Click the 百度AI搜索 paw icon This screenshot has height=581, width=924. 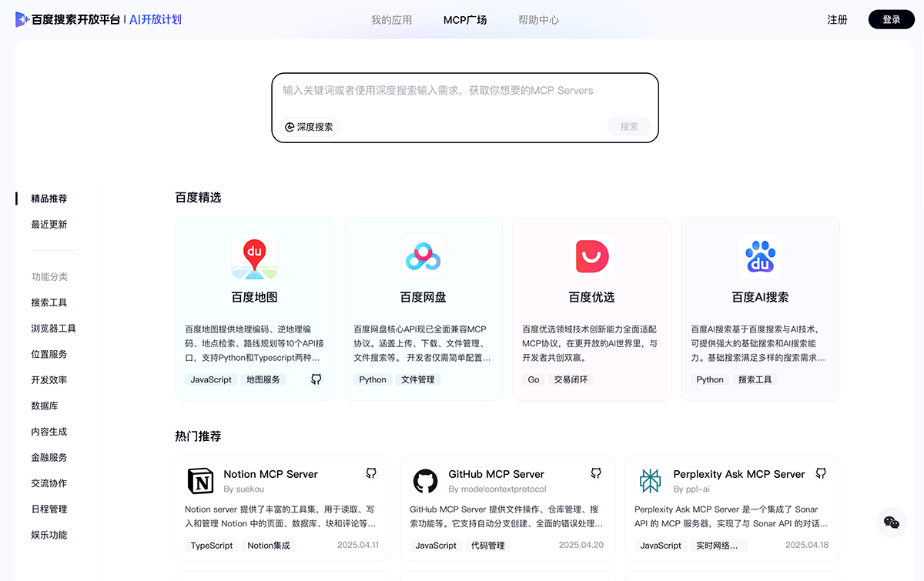click(x=759, y=256)
